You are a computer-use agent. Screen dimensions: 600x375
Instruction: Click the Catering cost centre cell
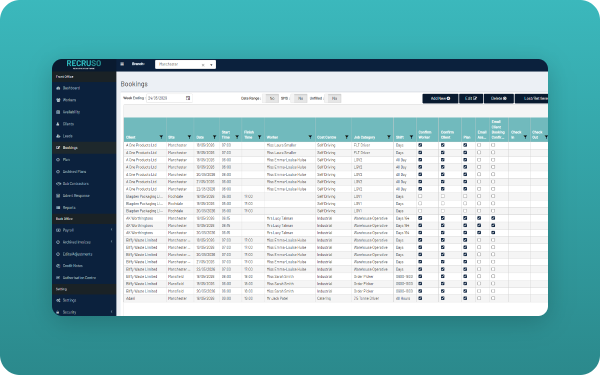pos(333,298)
